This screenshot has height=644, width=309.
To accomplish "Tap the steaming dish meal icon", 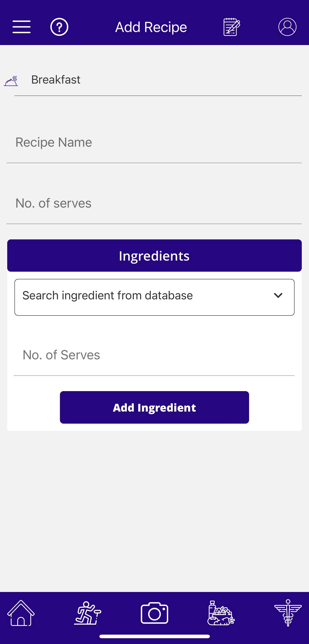I will click(x=11, y=81).
